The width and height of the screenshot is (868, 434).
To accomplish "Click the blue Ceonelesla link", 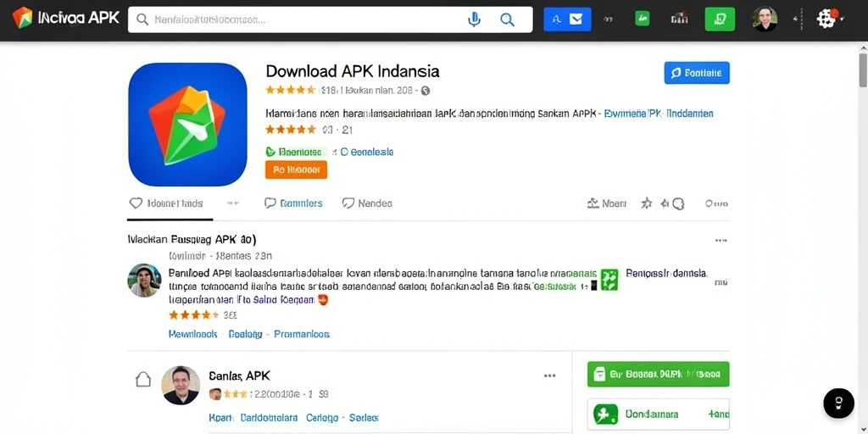I will [367, 152].
